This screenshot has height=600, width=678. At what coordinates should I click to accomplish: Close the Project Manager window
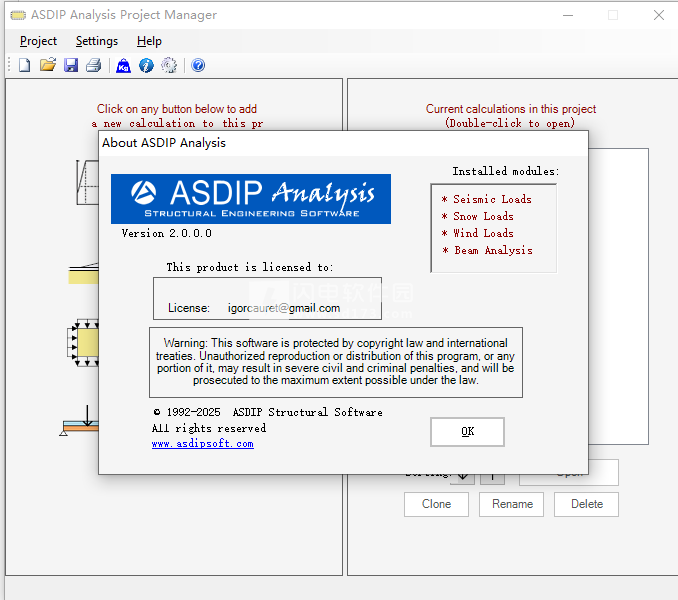659,15
